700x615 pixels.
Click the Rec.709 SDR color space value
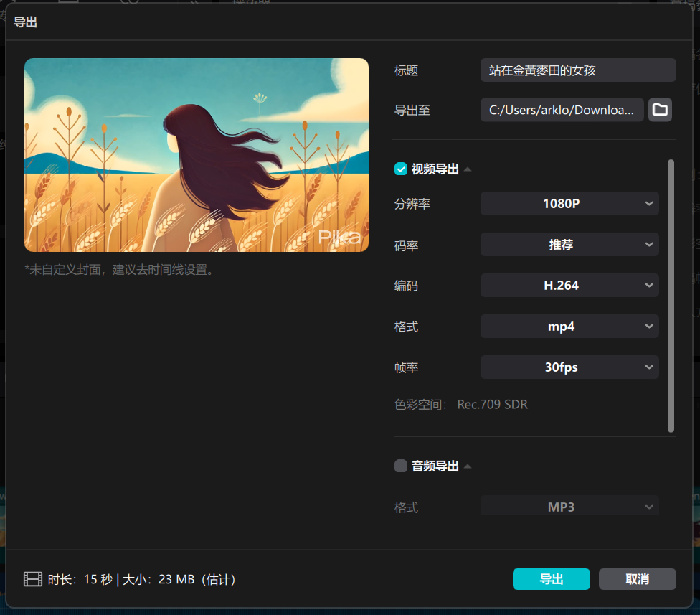click(x=492, y=405)
